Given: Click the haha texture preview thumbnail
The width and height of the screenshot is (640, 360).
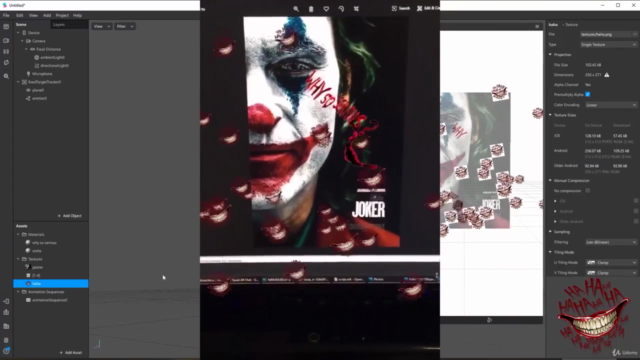Looking at the screenshot, I should 593,317.
